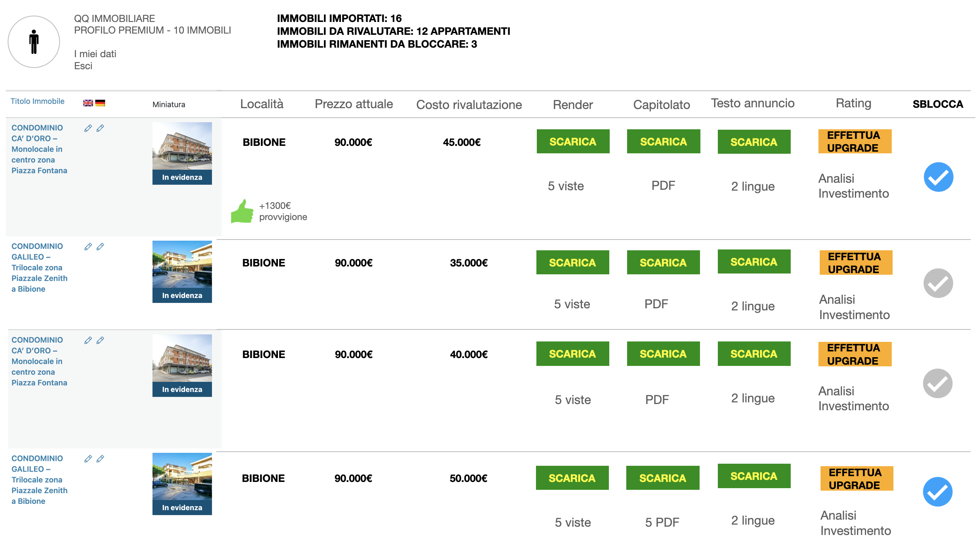Toggle blue unlock checkmark for first property
This screenshot has height=547, width=980.
[x=938, y=177]
